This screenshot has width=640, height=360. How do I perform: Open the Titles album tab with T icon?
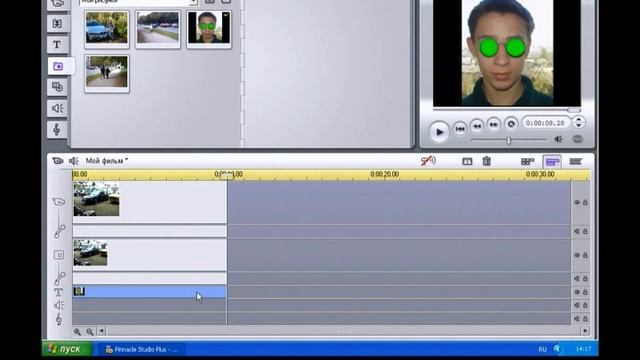tap(57, 44)
